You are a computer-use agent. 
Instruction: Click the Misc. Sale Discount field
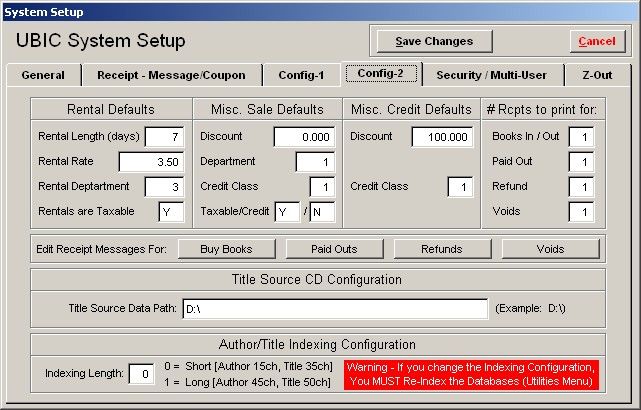point(304,137)
